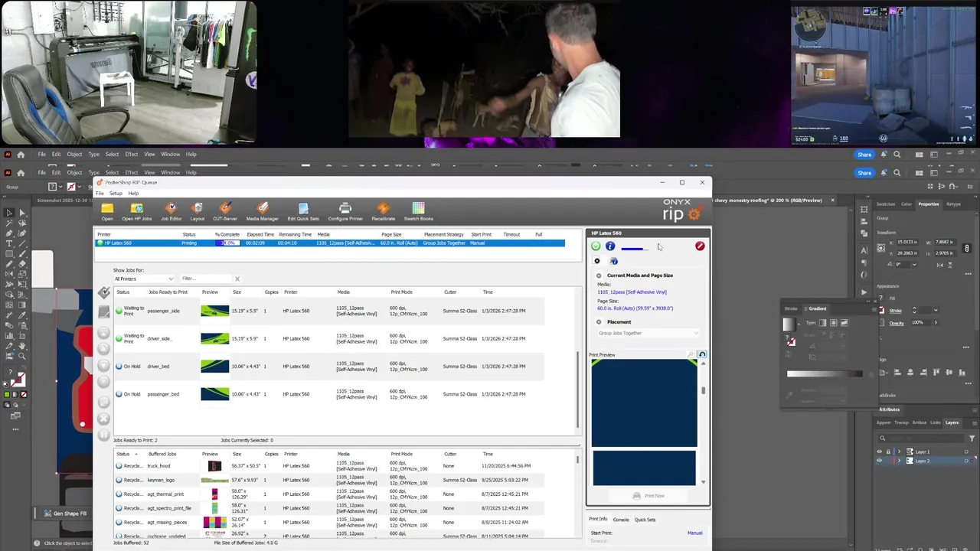980x551 pixels.
Task: Click the media link 1105_12pass Self-Adhesive Vinyl
Action: [632, 292]
